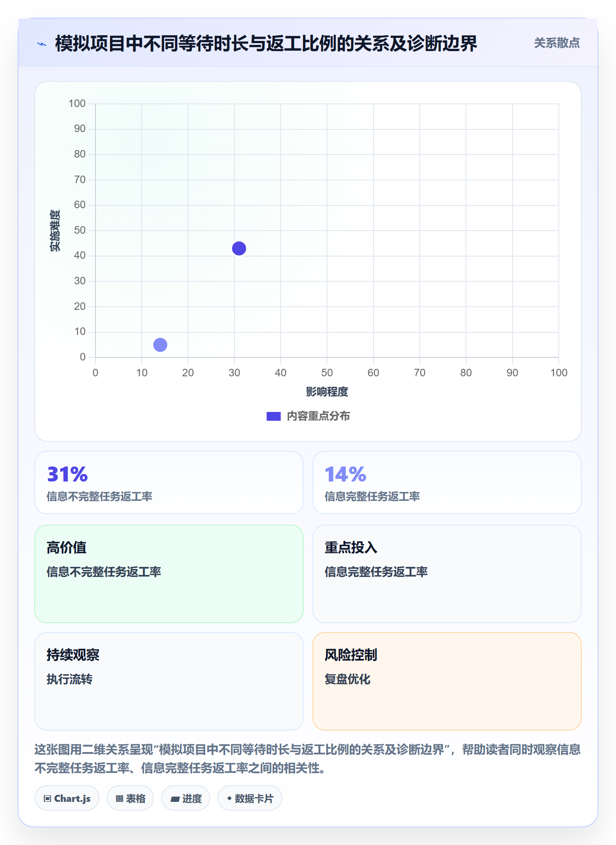Click the 关系散点 label in header
Image resolution: width=616 pixels, height=845 pixels.
pos(557,43)
